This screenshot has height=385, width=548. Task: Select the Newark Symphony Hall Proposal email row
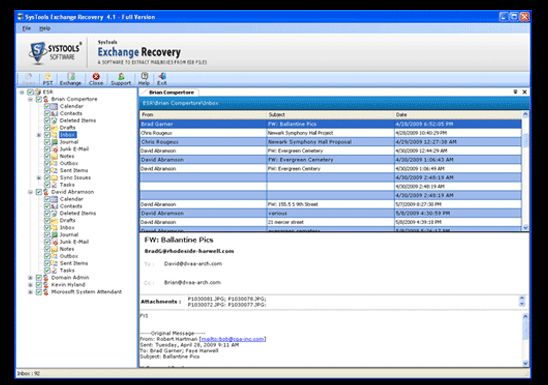coord(330,142)
